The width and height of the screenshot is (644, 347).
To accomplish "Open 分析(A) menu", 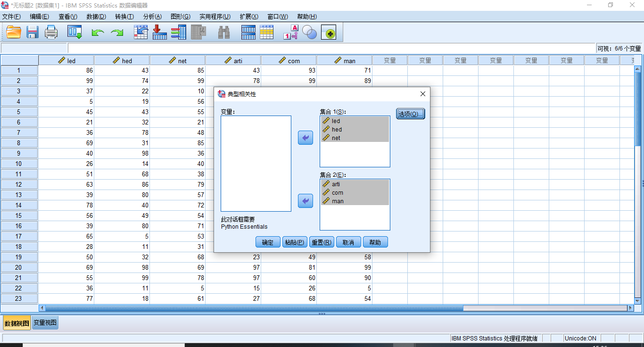I will click(x=152, y=17).
